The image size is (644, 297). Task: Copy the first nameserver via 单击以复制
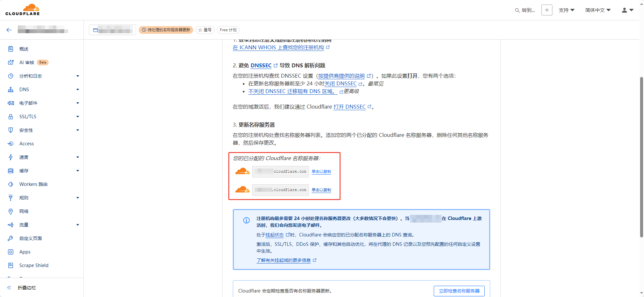(x=321, y=171)
